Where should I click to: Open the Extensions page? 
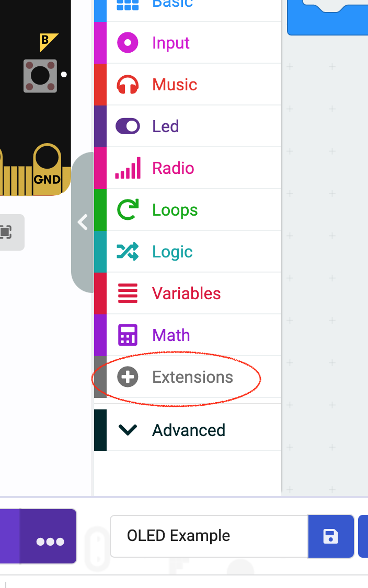(192, 377)
